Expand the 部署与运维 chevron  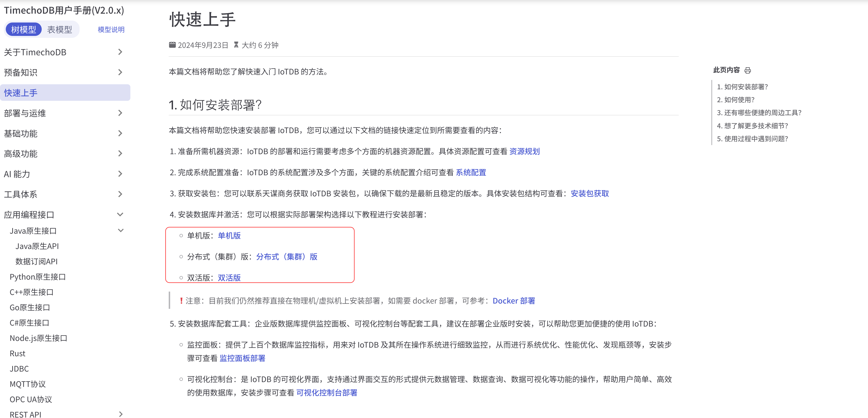[120, 113]
